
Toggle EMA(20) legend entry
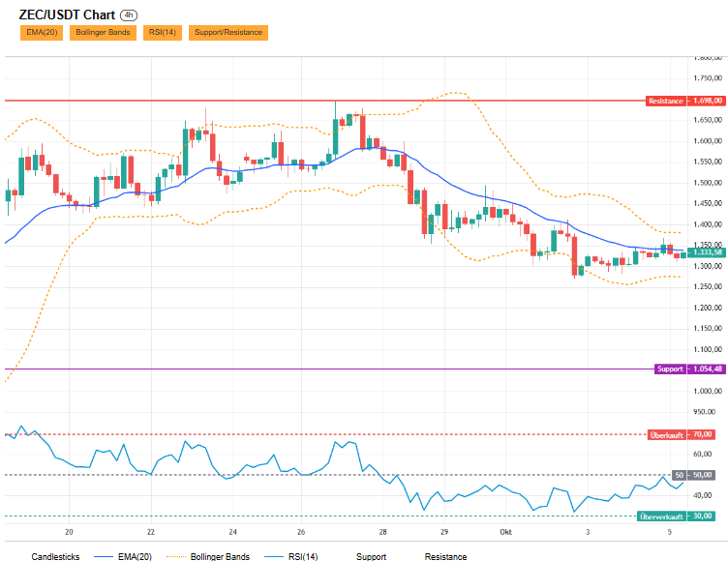[123, 556]
